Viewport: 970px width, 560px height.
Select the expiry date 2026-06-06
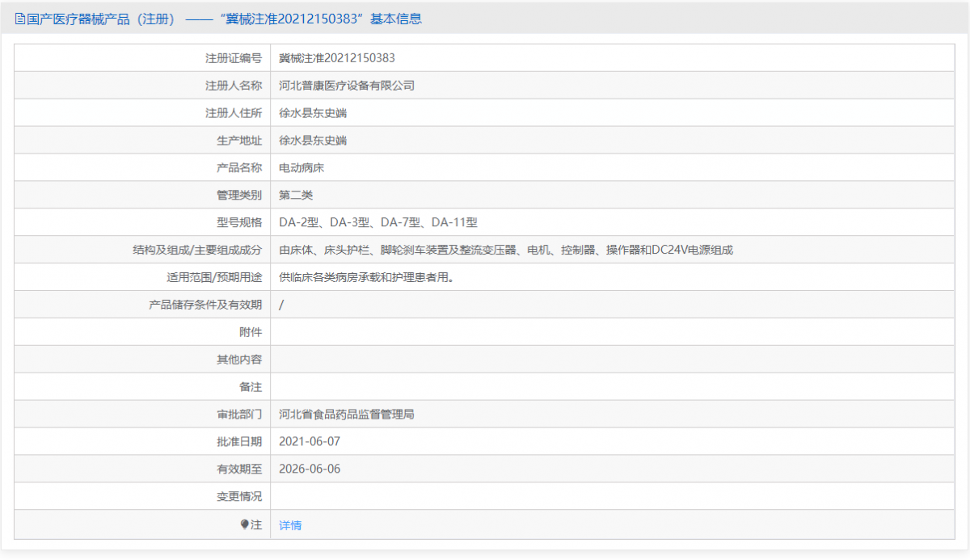point(310,469)
